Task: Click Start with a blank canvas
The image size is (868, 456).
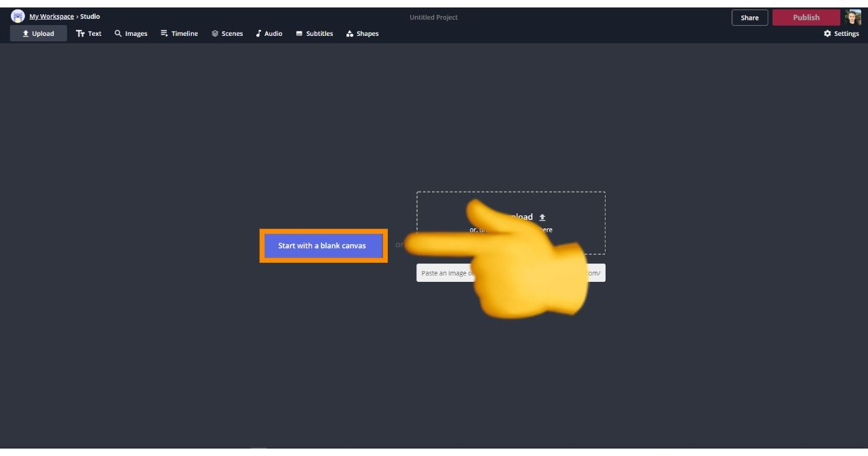Action: click(x=322, y=246)
